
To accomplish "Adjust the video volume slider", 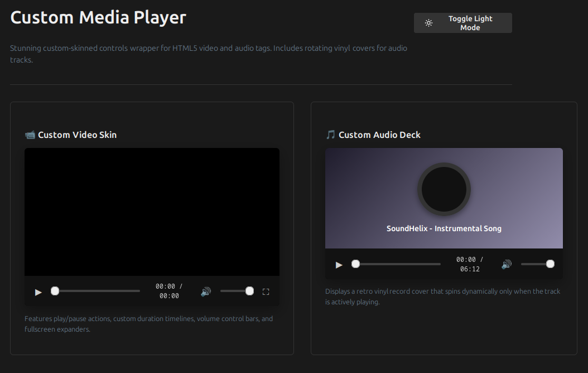I will 237,291.
